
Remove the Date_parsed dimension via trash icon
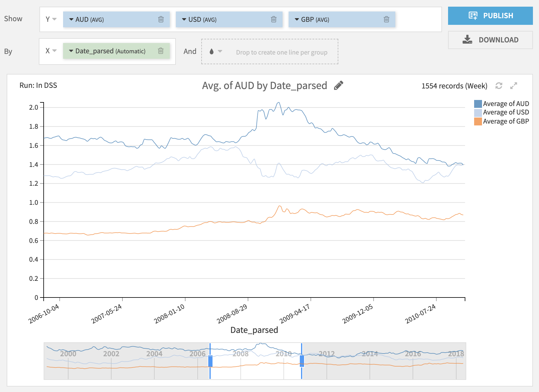[x=161, y=51]
